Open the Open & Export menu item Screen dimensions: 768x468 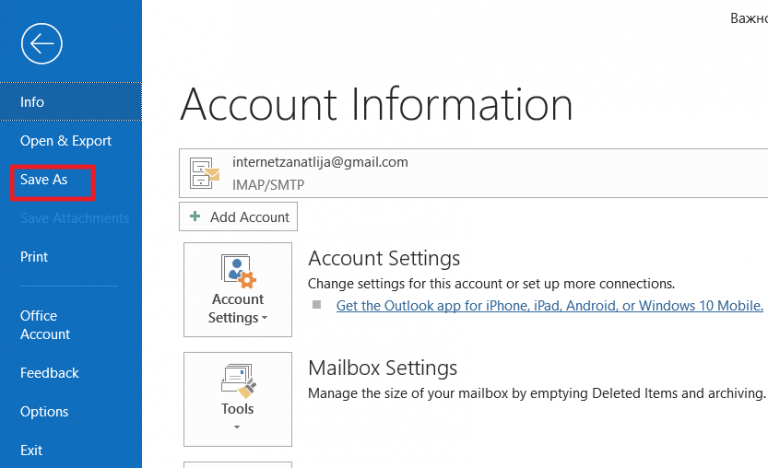click(x=66, y=141)
